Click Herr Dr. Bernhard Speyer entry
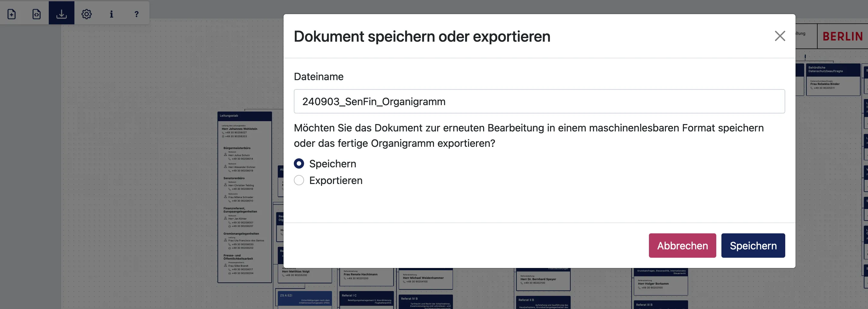Image resolution: width=868 pixels, height=309 pixels. tap(538, 279)
